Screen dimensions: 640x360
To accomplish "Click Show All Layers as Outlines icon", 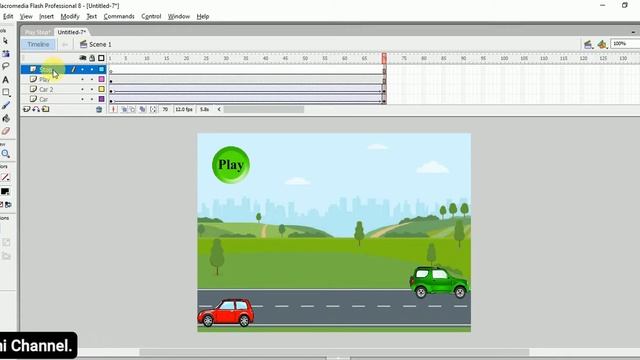I will tap(101, 58).
